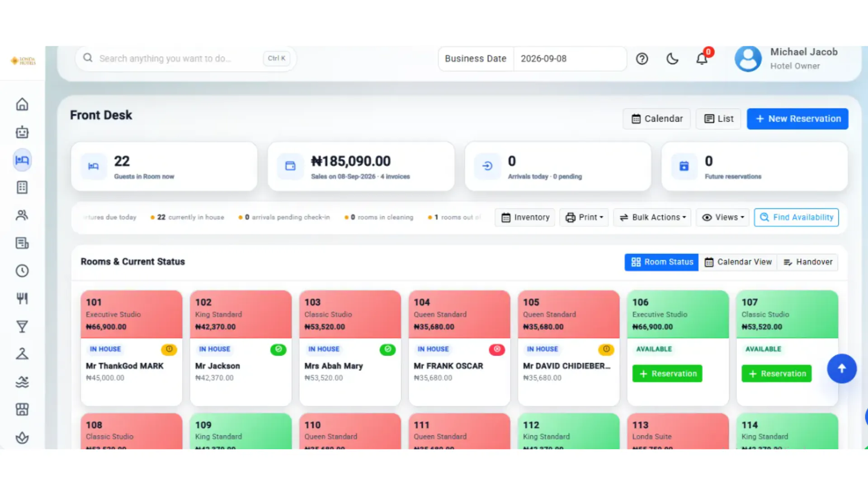Open the robot assistant sidebar icon
Viewport: 868px width, 488px height.
coord(22,132)
